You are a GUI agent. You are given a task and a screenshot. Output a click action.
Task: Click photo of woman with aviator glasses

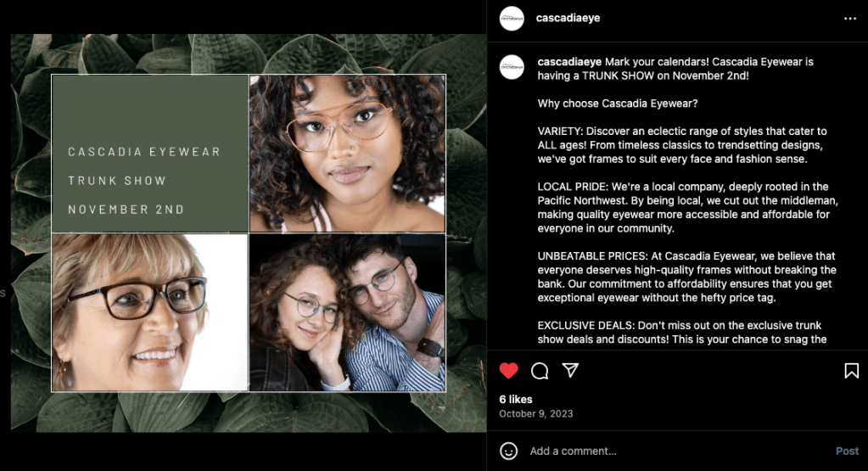click(x=347, y=154)
